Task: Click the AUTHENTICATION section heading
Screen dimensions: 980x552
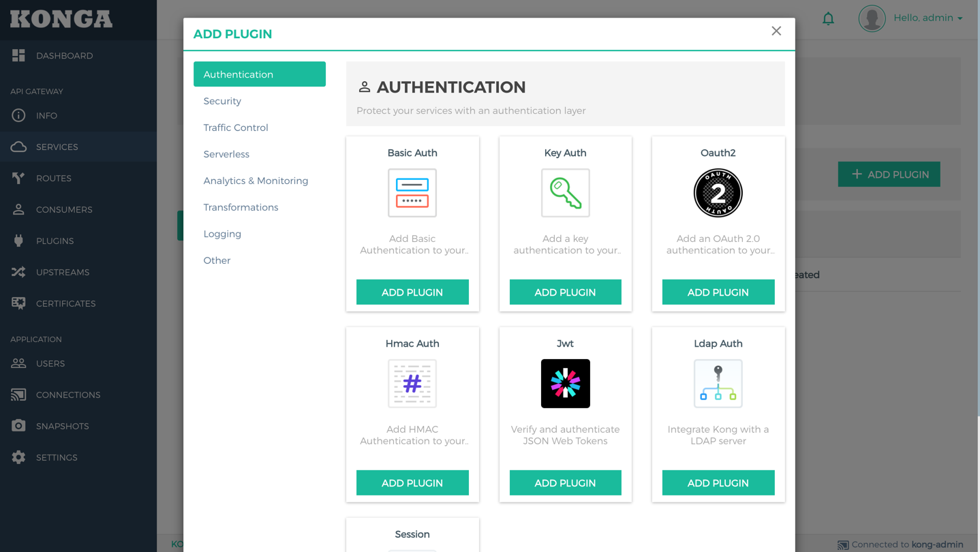Action: pyautogui.click(x=451, y=87)
